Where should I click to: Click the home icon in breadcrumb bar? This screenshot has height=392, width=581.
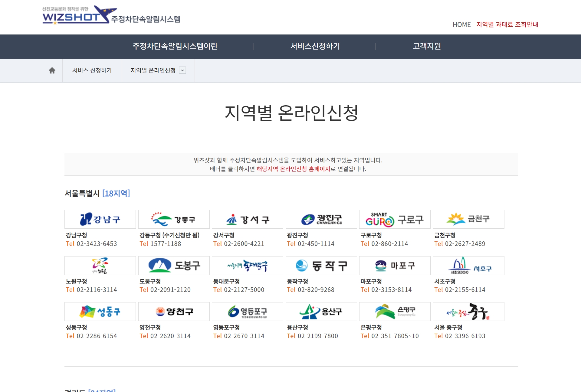[52, 70]
